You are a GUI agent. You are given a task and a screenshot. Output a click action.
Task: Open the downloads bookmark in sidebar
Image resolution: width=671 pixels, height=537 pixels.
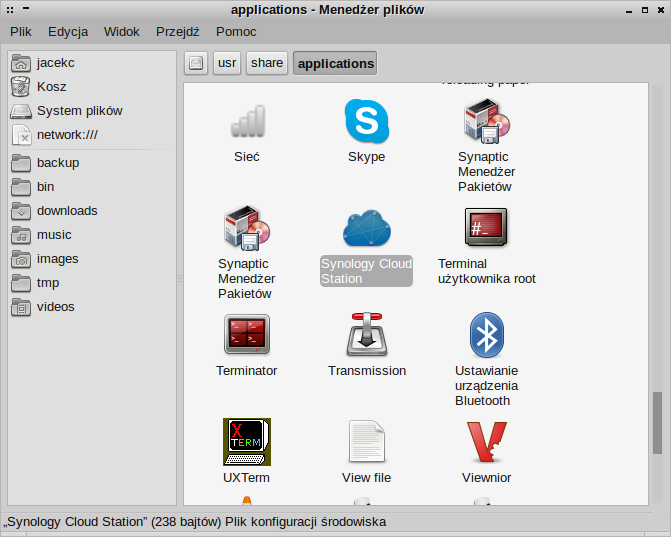tap(66, 211)
